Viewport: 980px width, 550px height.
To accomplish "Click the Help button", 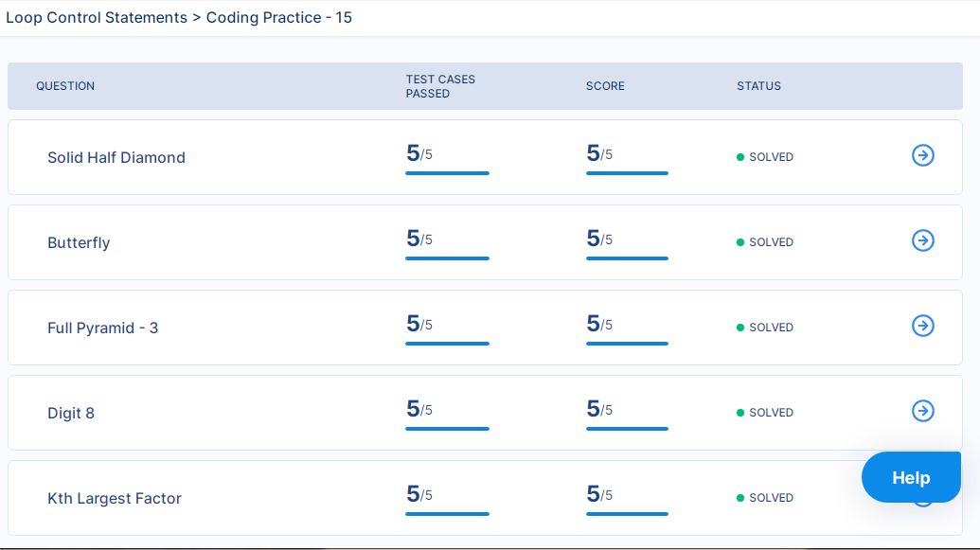I will 910,478.
